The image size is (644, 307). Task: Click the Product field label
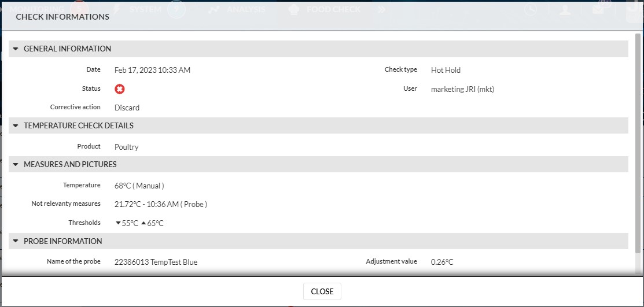point(89,146)
